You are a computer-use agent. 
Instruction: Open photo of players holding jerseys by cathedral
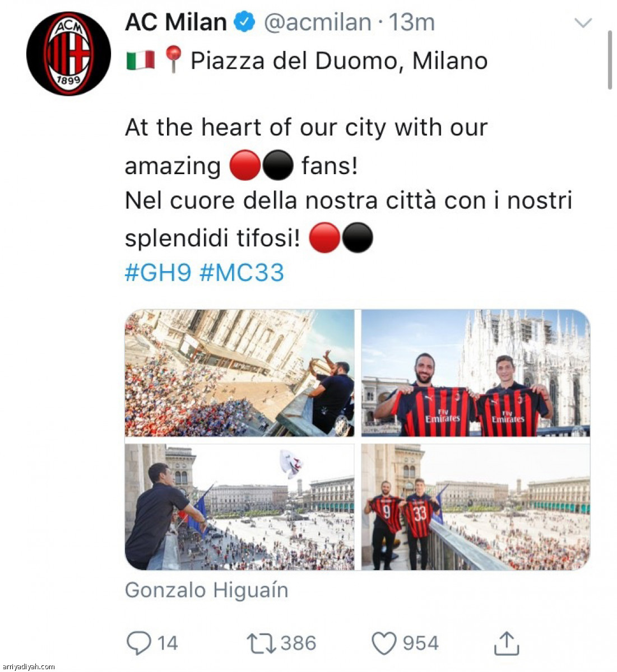pyautogui.click(x=476, y=373)
